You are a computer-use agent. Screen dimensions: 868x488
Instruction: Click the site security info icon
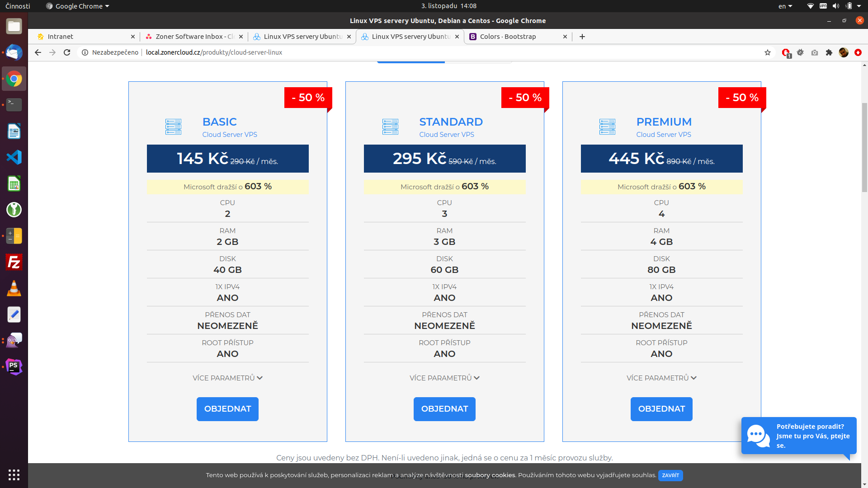(85, 52)
